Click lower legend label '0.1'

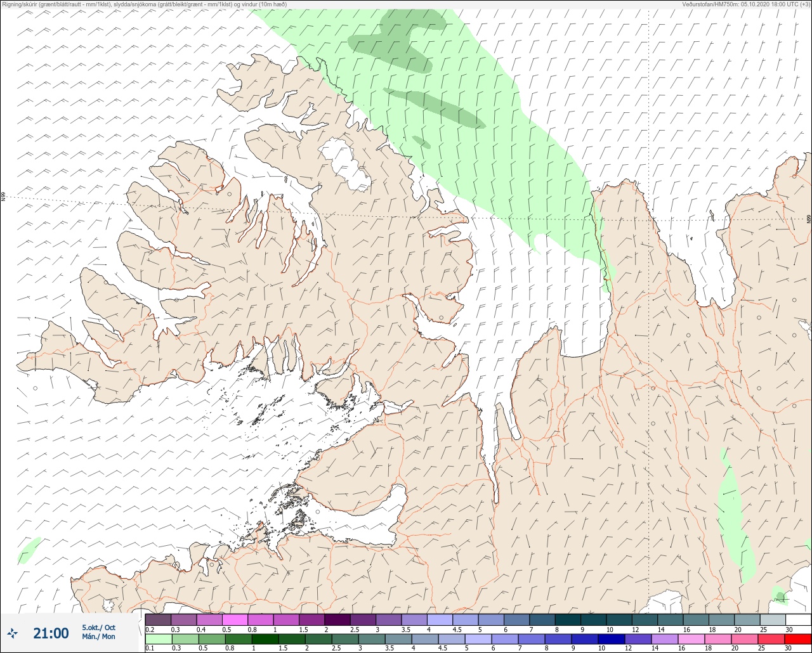tap(150, 649)
